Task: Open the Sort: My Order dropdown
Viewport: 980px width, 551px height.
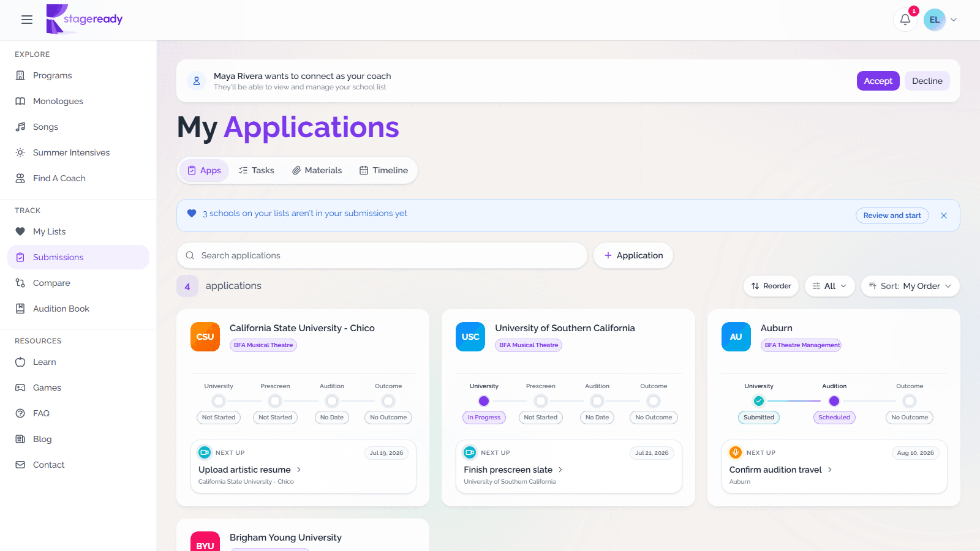Action: (x=910, y=286)
